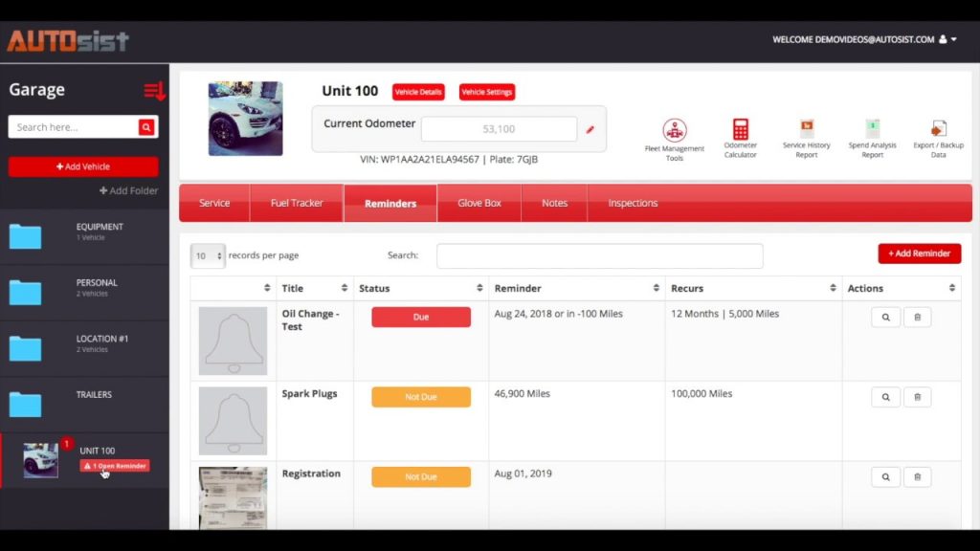The height and width of the screenshot is (551, 980).
Task: Sort the Recurs column
Action: tap(832, 287)
